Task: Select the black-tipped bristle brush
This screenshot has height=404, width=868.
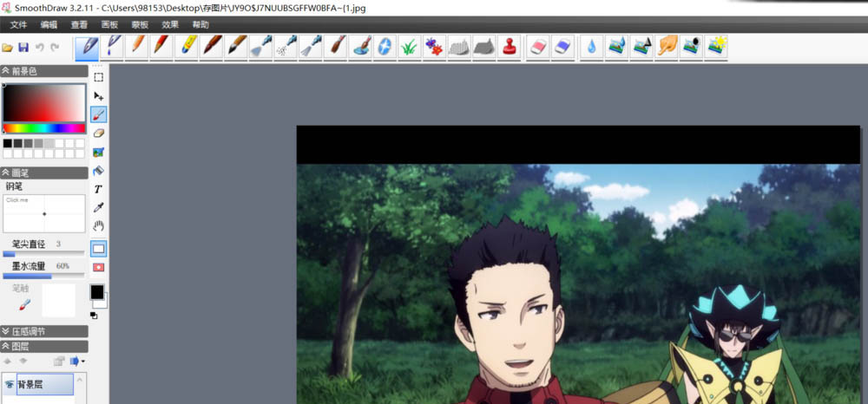Action: pos(236,47)
